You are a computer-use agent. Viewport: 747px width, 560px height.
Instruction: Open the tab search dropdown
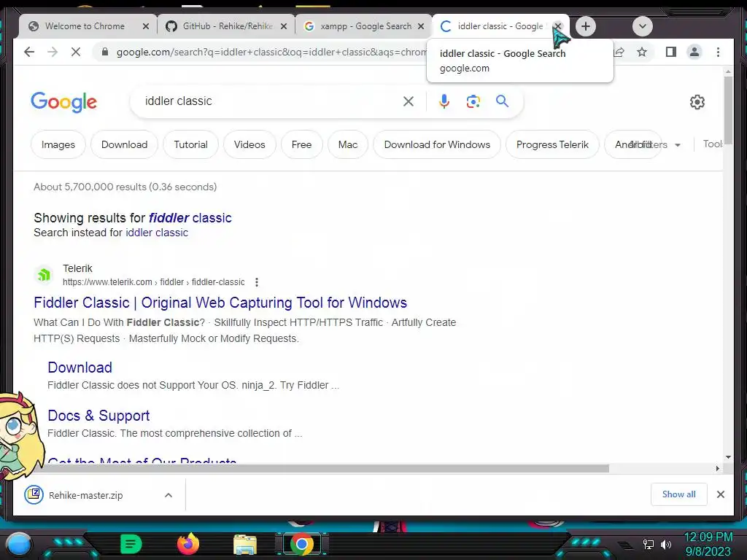642,26
